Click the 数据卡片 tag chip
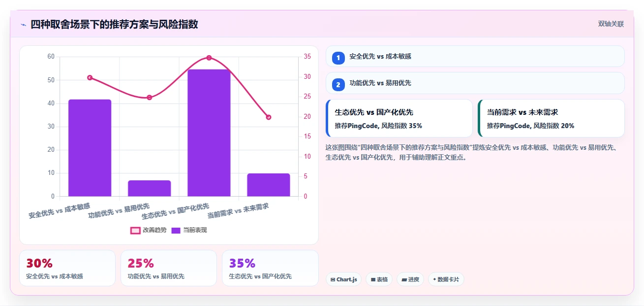Screen dimensions: 644x306 446,279
